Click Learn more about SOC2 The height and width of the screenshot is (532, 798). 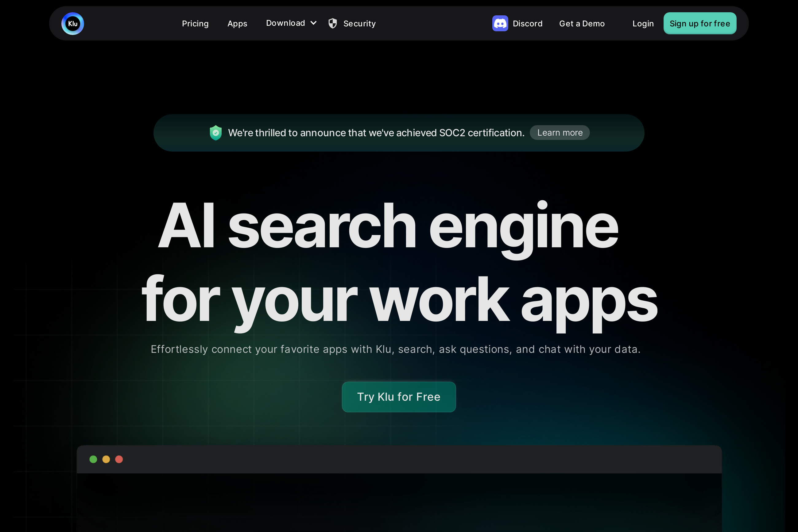pyautogui.click(x=560, y=133)
